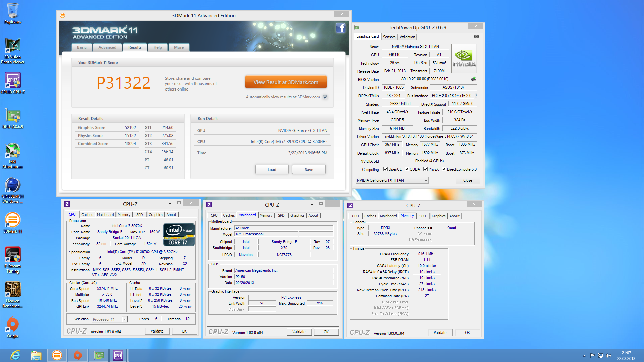Open More tab in 3DMark 11
644x362 pixels.
(179, 47)
